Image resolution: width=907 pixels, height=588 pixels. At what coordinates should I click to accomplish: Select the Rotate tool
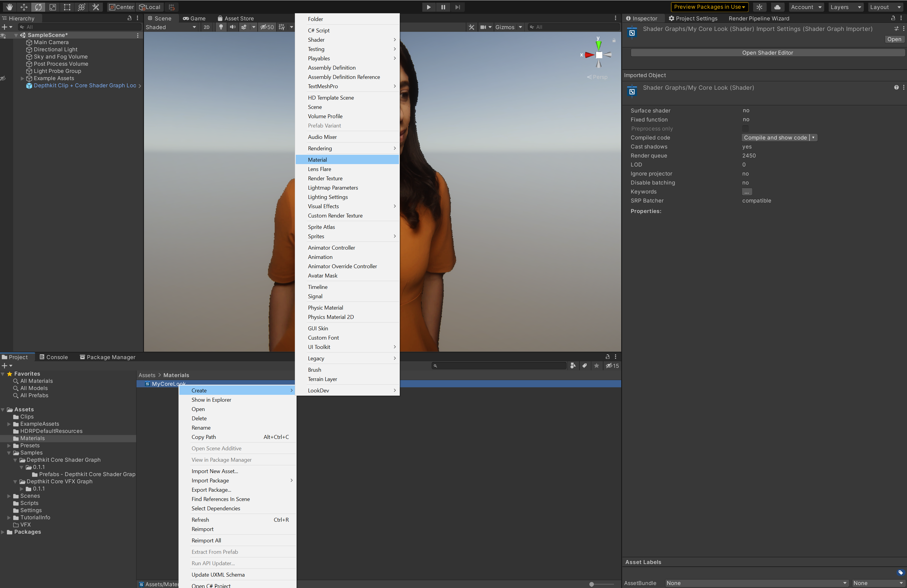pyautogui.click(x=38, y=7)
